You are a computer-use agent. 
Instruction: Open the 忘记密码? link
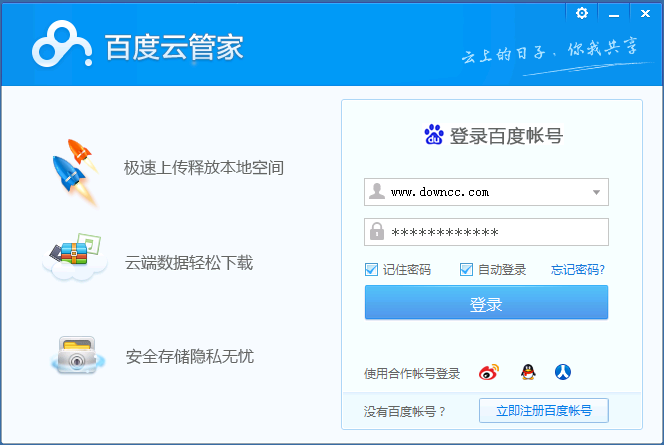577,269
